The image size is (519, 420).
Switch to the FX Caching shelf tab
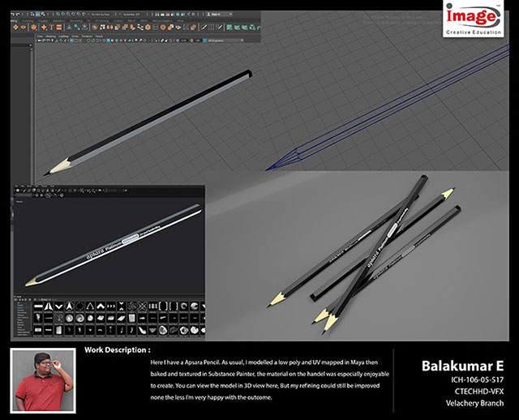tap(101, 21)
